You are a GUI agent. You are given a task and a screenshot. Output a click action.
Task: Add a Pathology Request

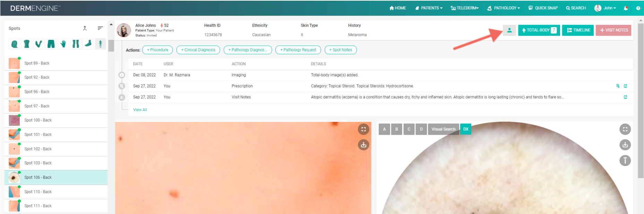click(298, 50)
